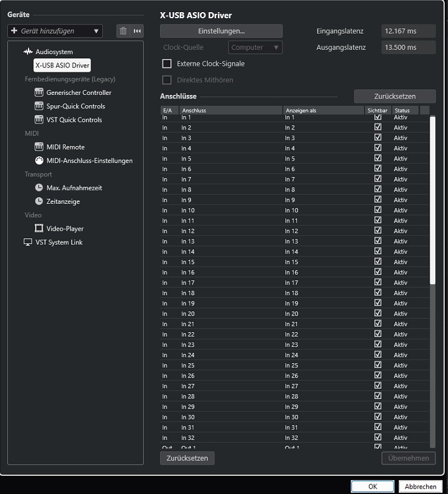Screen dimensions: 448x494
Task: Click the Audiosystem waveform icon
Action: [x=28, y=51]
